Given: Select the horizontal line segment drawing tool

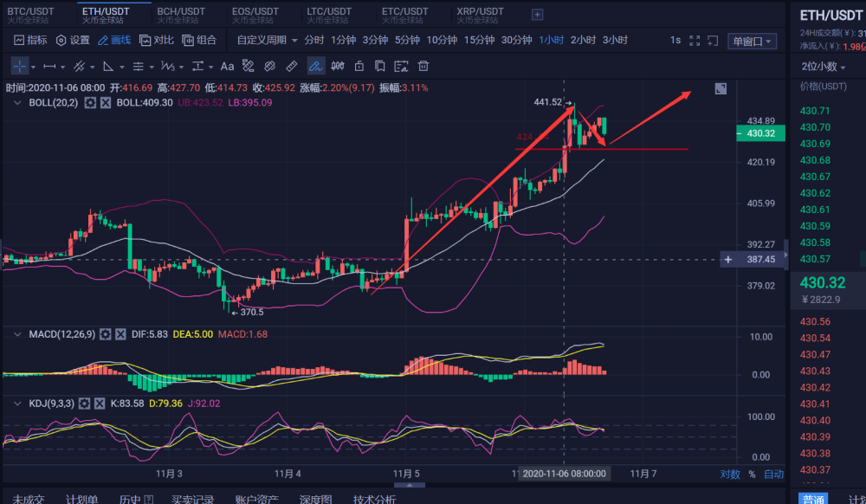Looking at the screenshot, I should [49, 66].
